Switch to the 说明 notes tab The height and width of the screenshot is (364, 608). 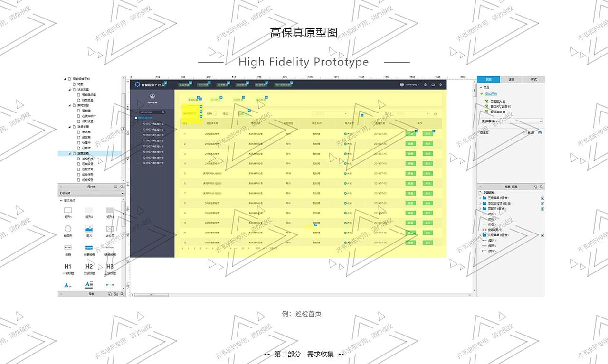(x=511, y=79)
